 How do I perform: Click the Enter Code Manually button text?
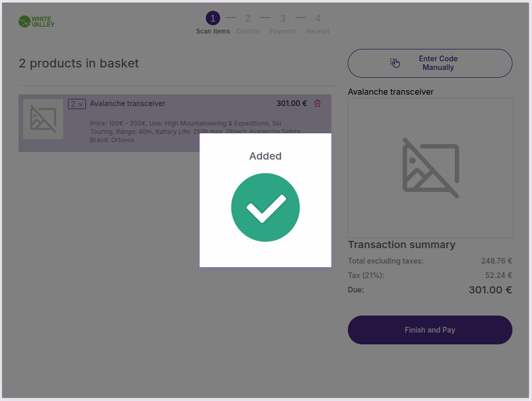(438, 63)
